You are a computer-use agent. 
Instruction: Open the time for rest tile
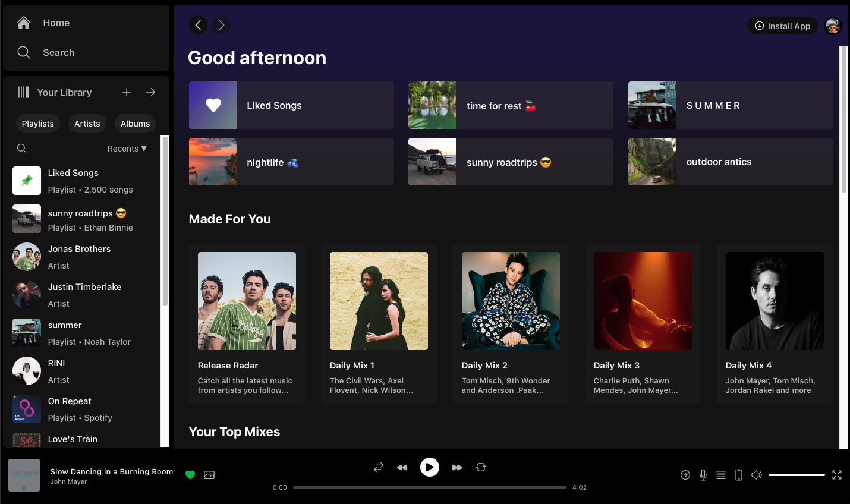click(x=511, y=105)
